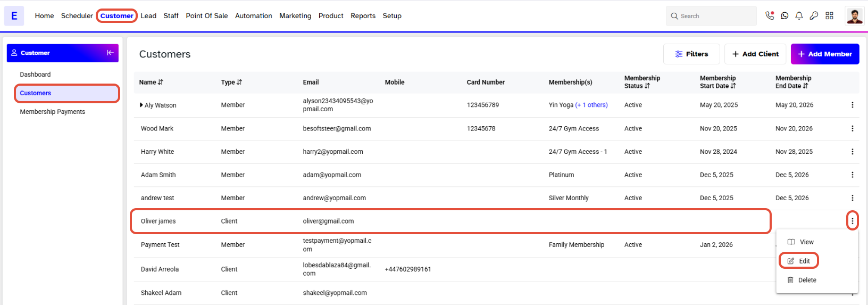Click the name Adam Smith
Image resolution: width=868 pixels, height=305 pixels.
pyautogui.click(x=158, y=175)
